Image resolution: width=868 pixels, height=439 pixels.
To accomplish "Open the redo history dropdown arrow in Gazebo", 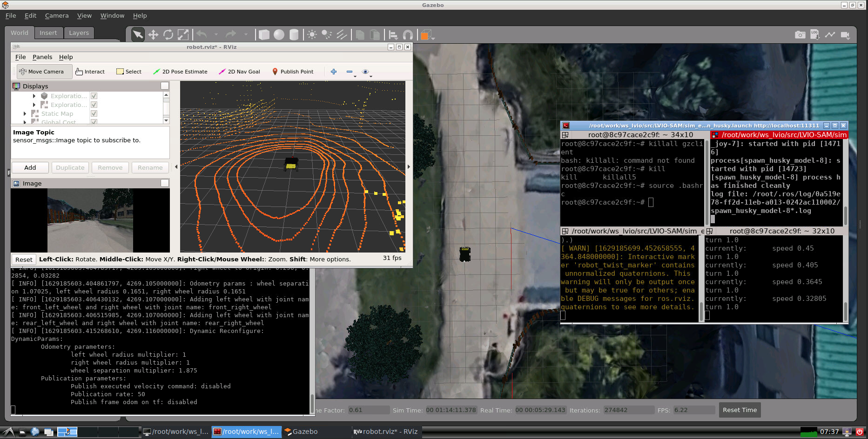I will [x=246, y=34].
